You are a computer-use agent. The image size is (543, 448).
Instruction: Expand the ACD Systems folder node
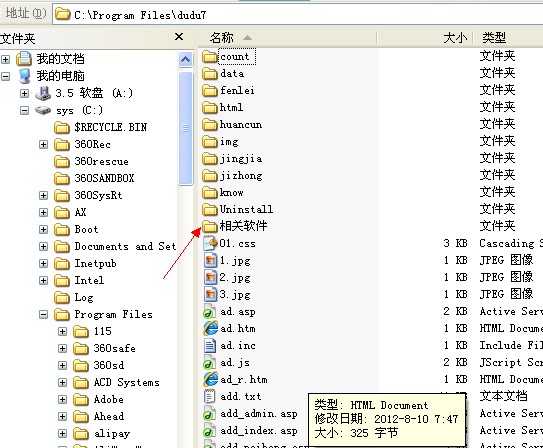coord(62,383)
